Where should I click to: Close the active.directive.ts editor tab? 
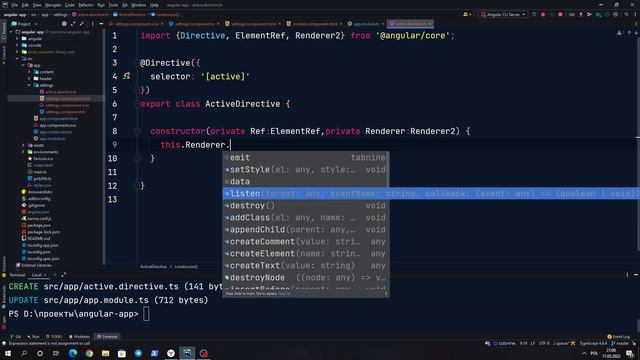(x=430, y=24)
